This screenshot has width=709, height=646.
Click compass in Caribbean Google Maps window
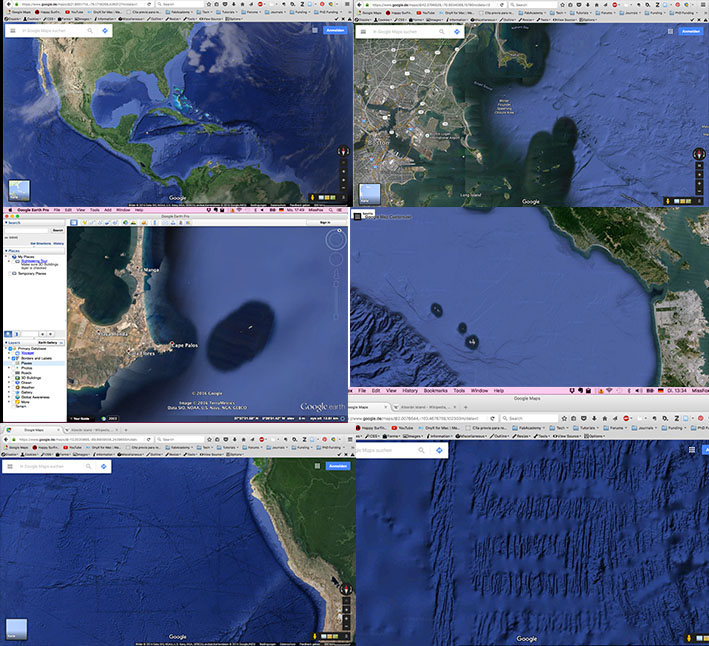click(343, 151)
